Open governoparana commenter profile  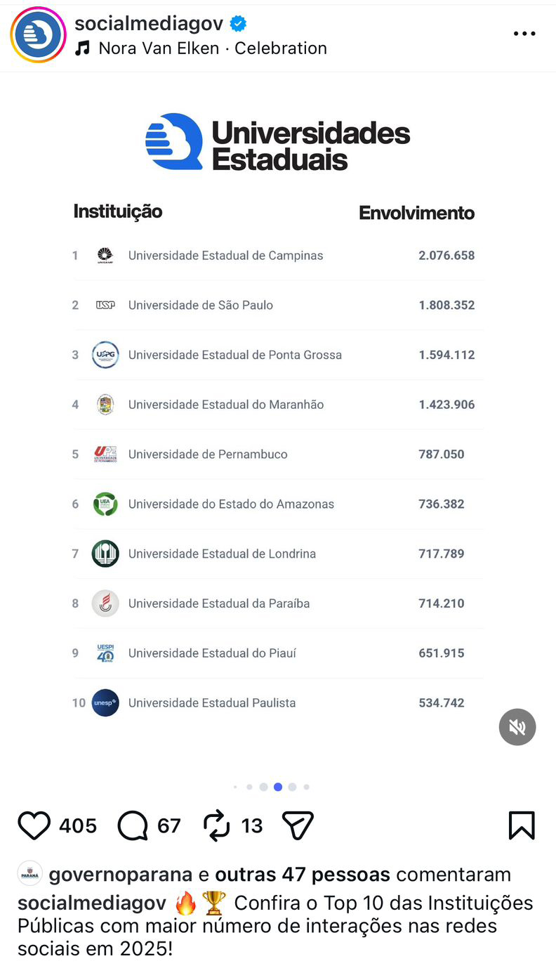point(120,875)
